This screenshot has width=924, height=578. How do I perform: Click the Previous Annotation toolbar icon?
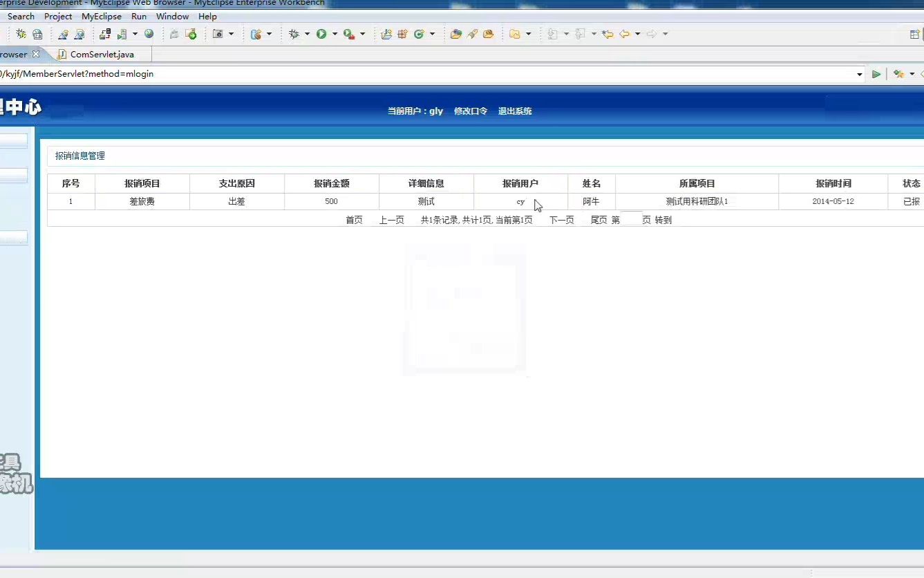point(580,34)
